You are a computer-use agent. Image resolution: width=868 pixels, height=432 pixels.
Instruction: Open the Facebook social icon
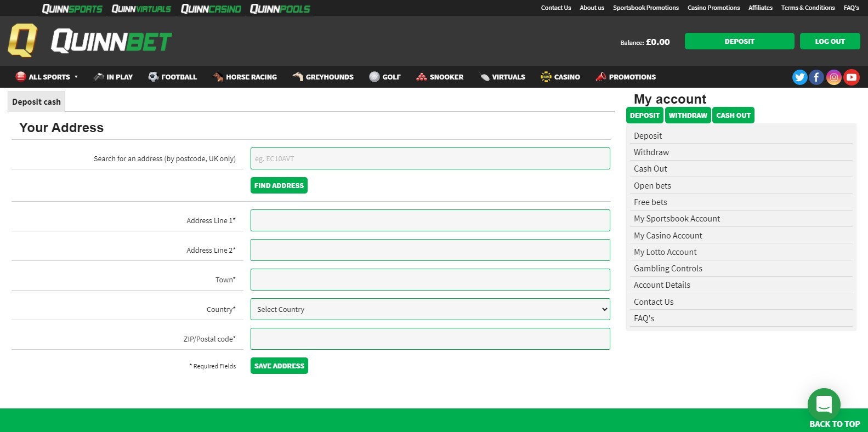click(816, 77)
